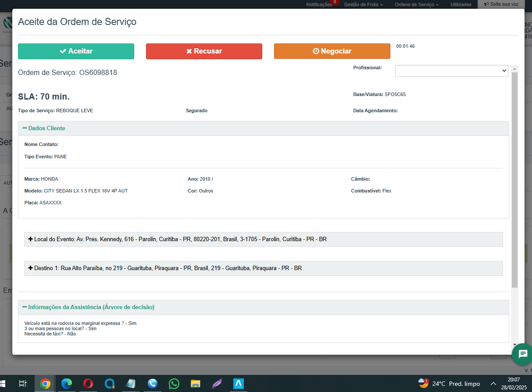Open Task View on the taskbar

click(x=23, y=384)
